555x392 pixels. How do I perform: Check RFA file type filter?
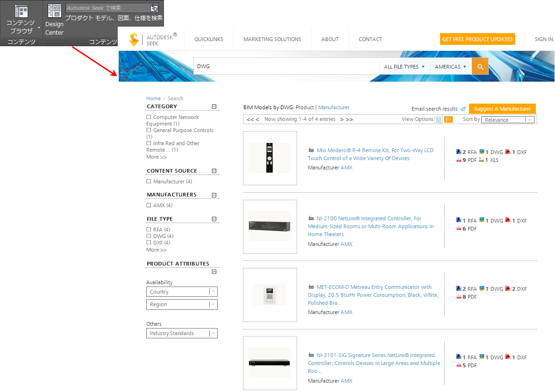pyautogui.click(x=149, y=230)
